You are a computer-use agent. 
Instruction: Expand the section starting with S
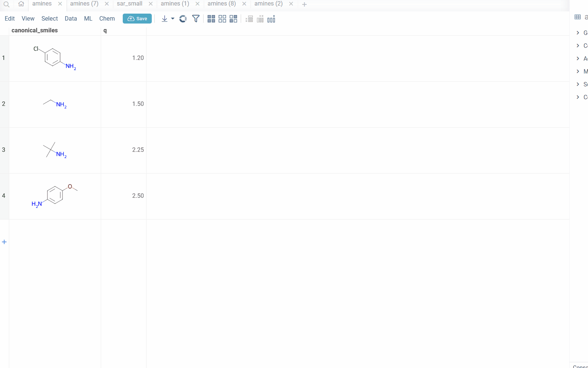(x=578, y=84)
